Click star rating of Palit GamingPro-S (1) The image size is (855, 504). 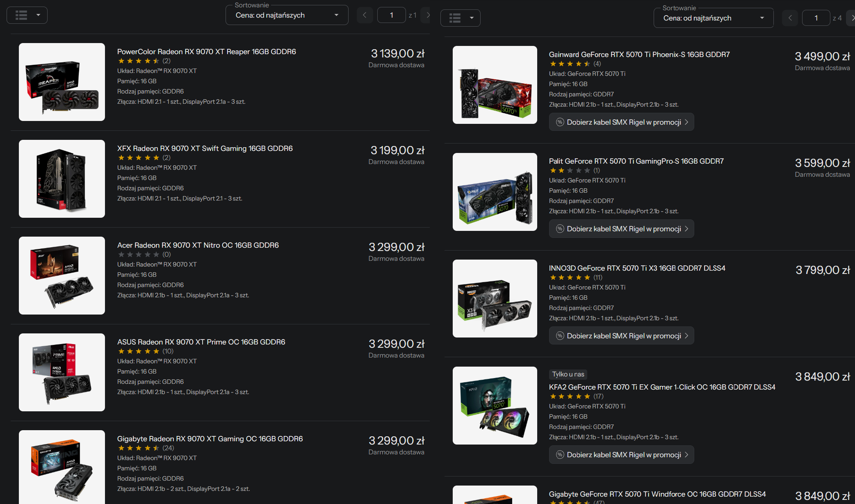tap(575, 171)
